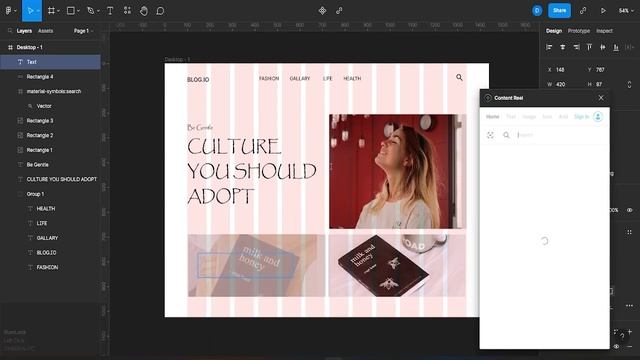The width and height of the screenshot is (640, 360).
Task: Select the Rectangle 2 layer
Action: click(50, 136)
